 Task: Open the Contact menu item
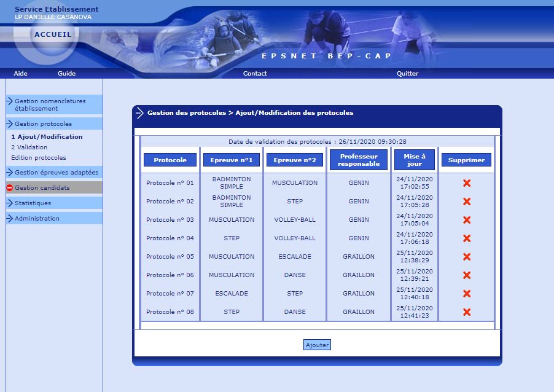255,74
